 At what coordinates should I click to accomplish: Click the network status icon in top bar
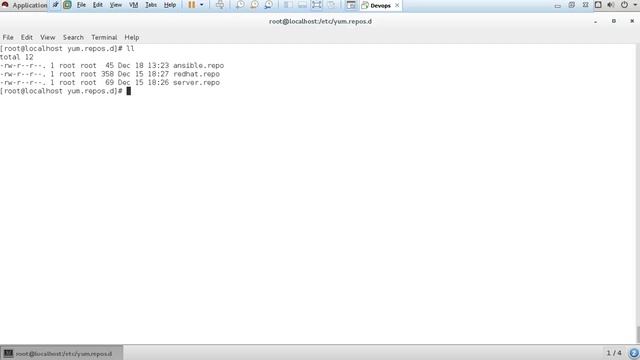[598, 5]
